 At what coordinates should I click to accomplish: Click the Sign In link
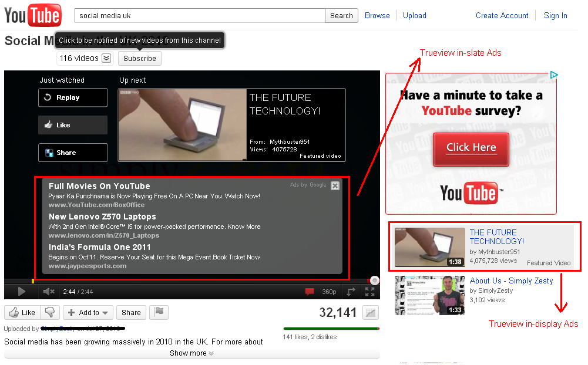click(555, 16)
